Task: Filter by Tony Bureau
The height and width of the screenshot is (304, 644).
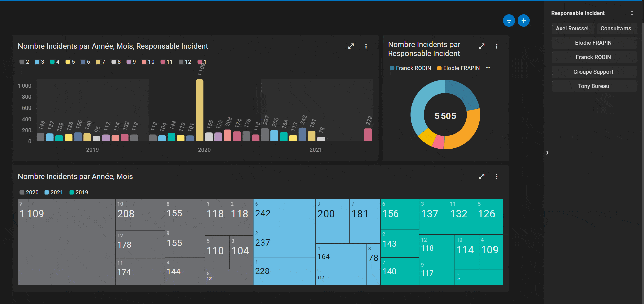Action: (593, 86)
